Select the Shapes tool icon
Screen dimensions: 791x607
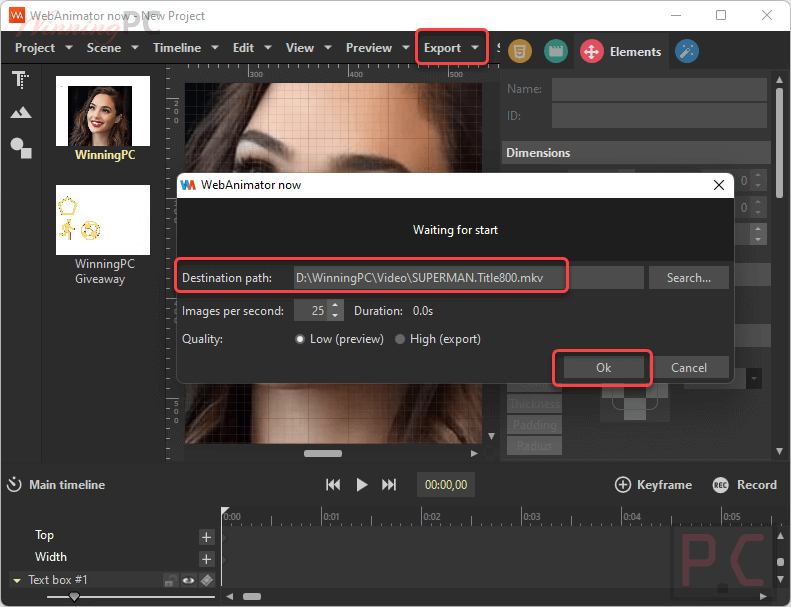[21, 148]
